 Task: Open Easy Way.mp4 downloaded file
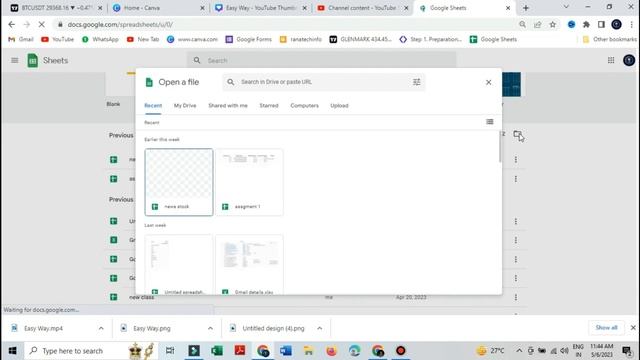coord(43,328)
